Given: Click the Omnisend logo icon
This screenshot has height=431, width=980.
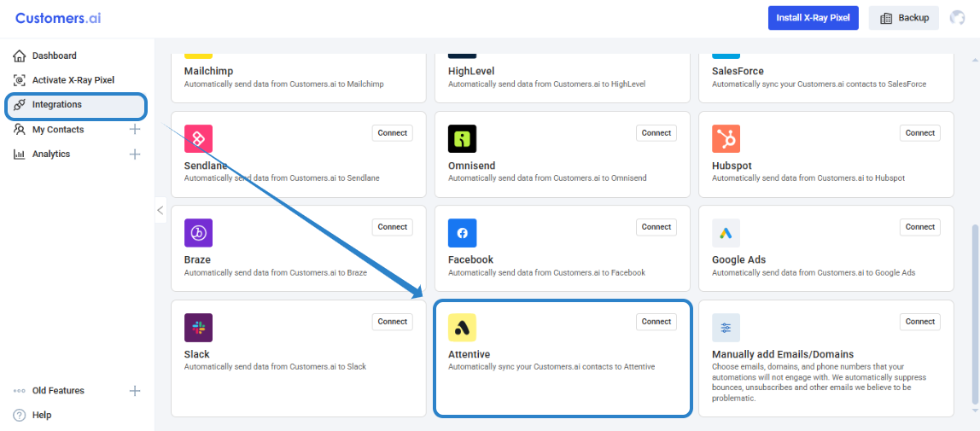Looking at the screenshot, I should pyautogui.click(x=462, y=138).
